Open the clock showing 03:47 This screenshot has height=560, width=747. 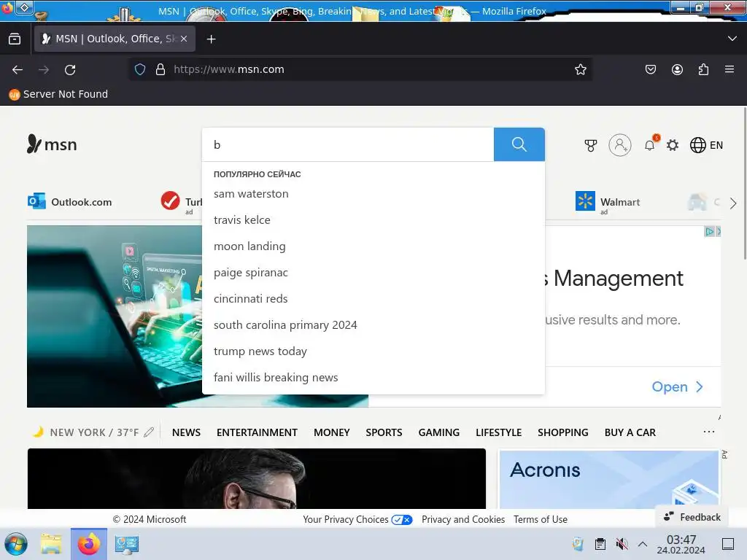tap(681, 544)
